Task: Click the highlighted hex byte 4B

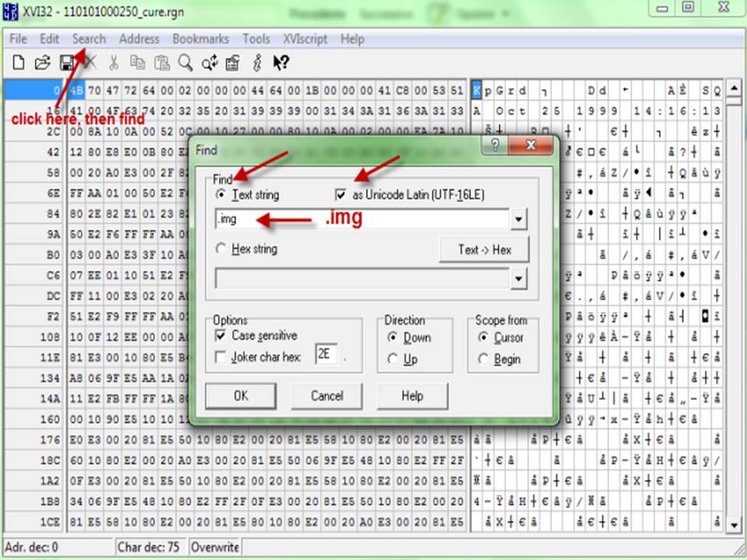Action: coord(77,90)
